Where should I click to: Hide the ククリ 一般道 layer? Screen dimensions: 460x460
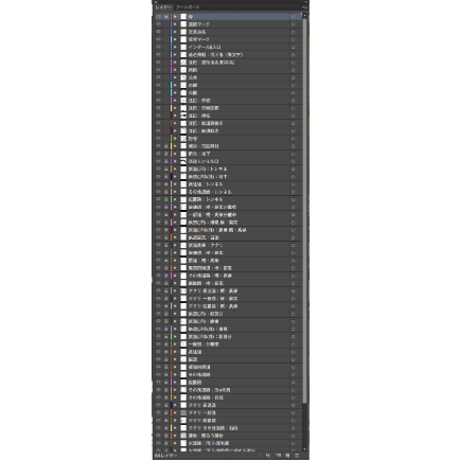158,413
